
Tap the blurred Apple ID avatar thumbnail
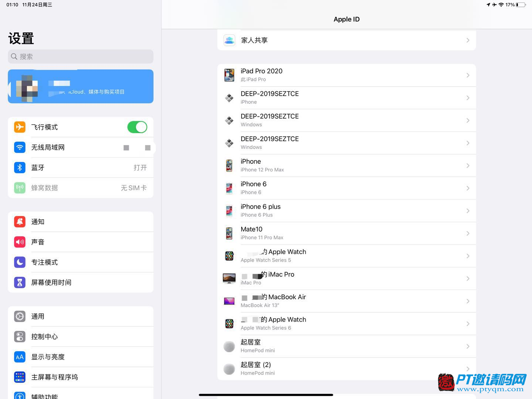27,88
